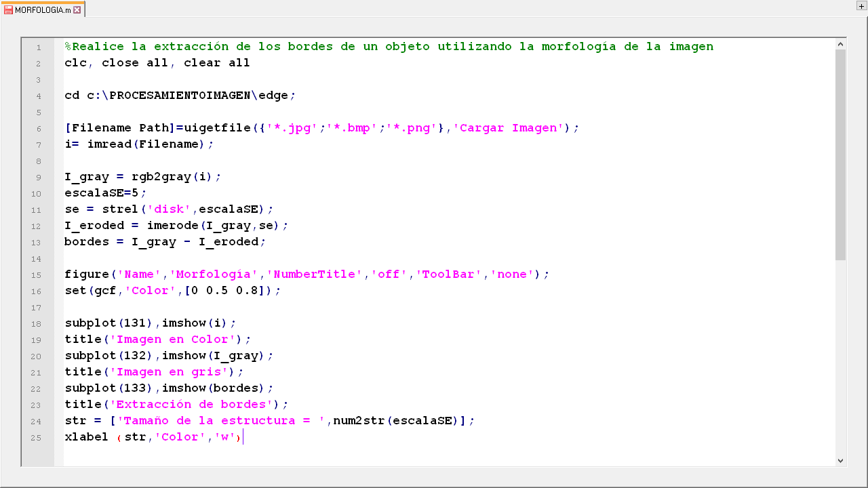Click the 'Extracción de bordes' title string
The height and width of the screenshot is (488, 868).
click(195, 405)
